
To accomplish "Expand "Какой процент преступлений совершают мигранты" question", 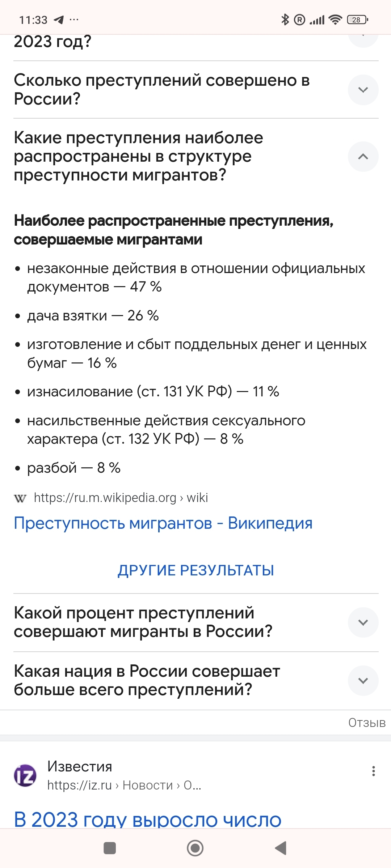I will pos(363,622).
